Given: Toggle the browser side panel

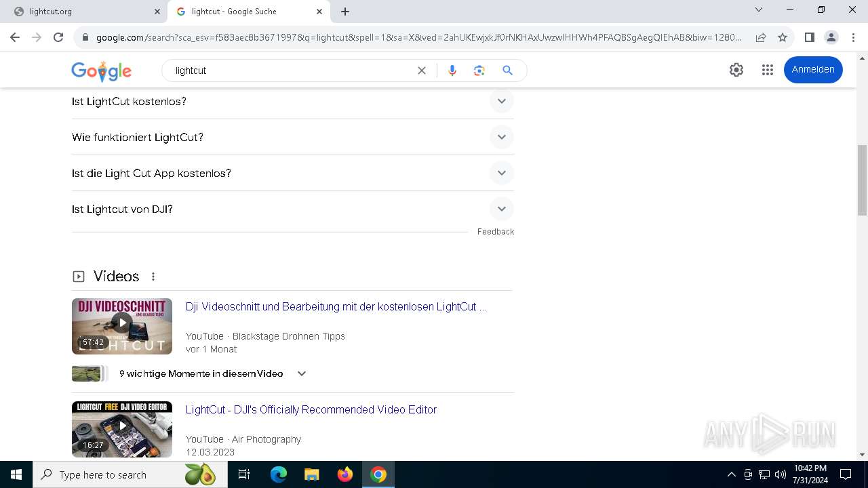Looking at the screenshot, I should click(x=809, y=37).
